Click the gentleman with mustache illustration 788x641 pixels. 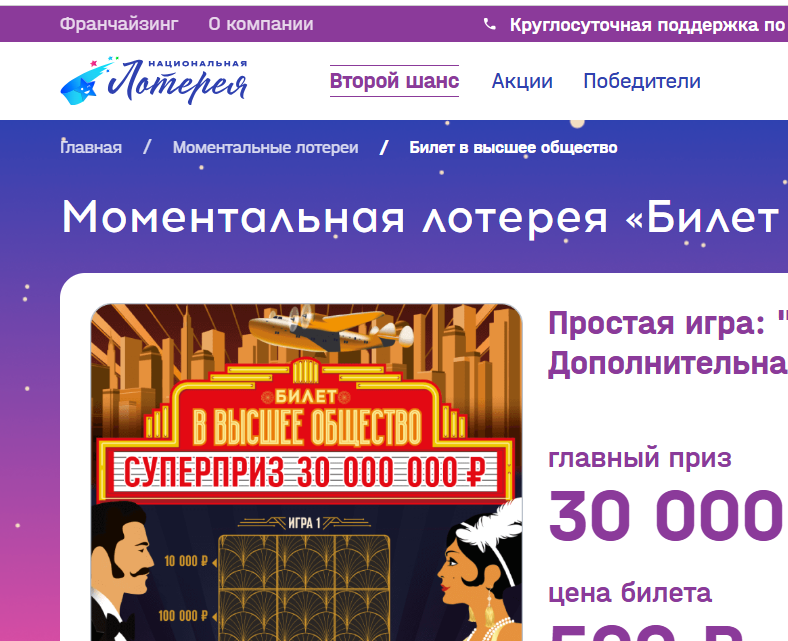click(121, 571)
